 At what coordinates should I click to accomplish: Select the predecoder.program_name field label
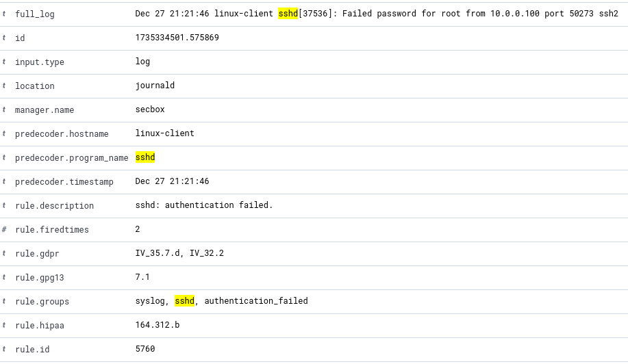[71, 158]
